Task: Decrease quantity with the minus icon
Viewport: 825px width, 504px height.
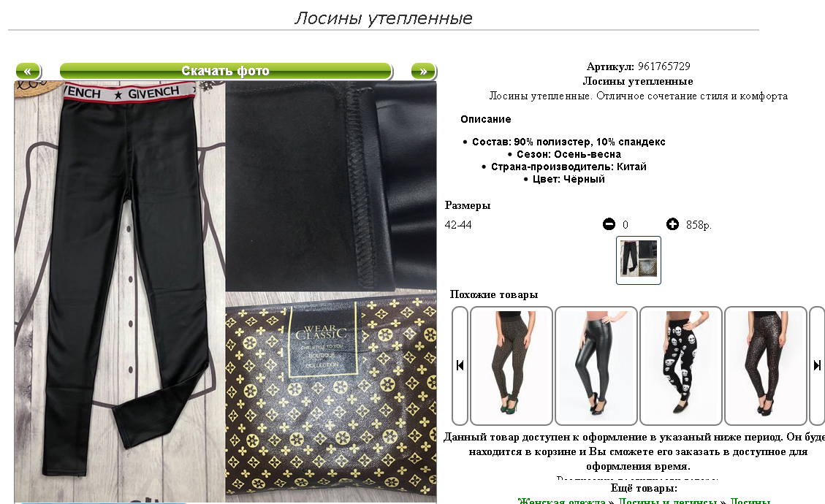Action: (609, 224)
